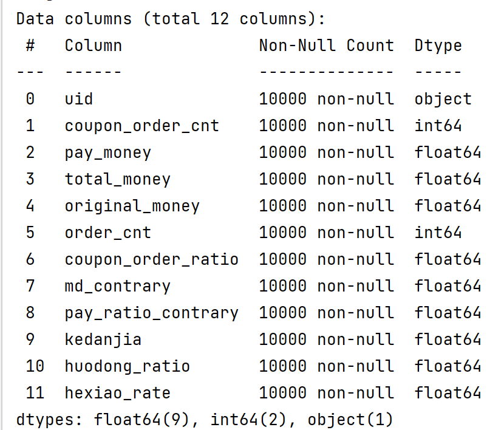Click the 'pay_money' column name
The width and height of the screenshot is (504, 430).
[107, 152]
